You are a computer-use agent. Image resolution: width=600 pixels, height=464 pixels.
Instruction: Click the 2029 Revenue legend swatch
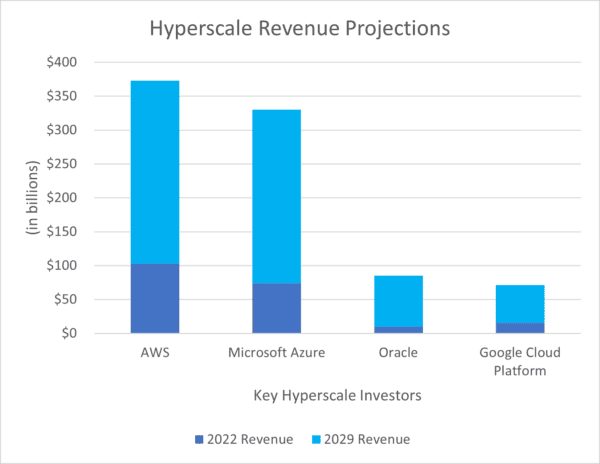point(316,440)
